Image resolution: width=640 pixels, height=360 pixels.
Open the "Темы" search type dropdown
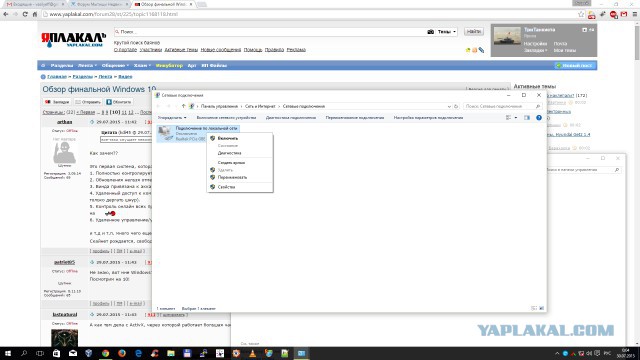point(447,31)
